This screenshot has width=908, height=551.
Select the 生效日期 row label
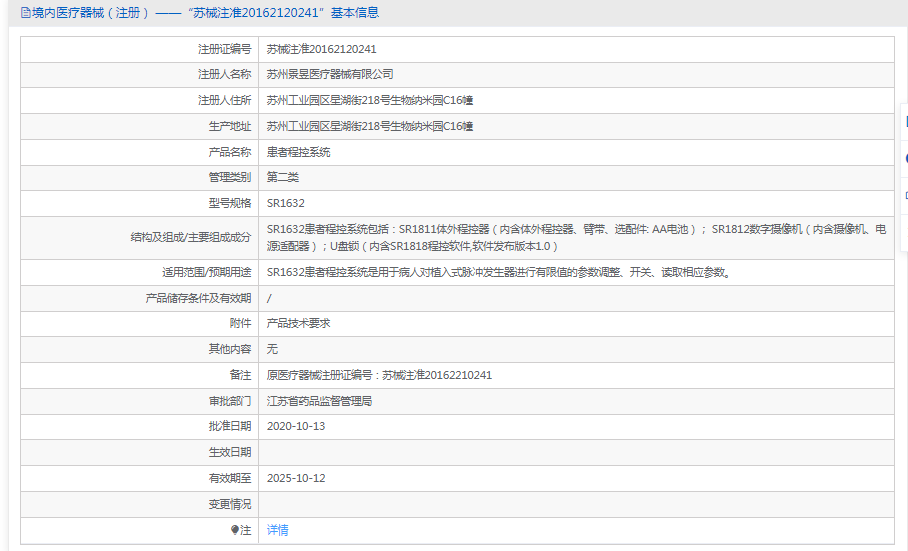pyautogui.click(x=230, y=452)
